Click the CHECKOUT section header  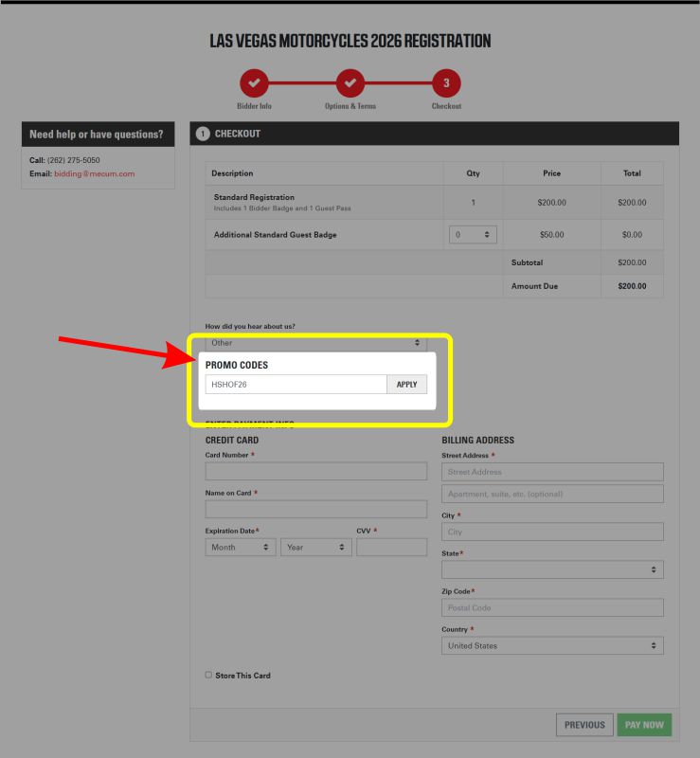point(434,134)
